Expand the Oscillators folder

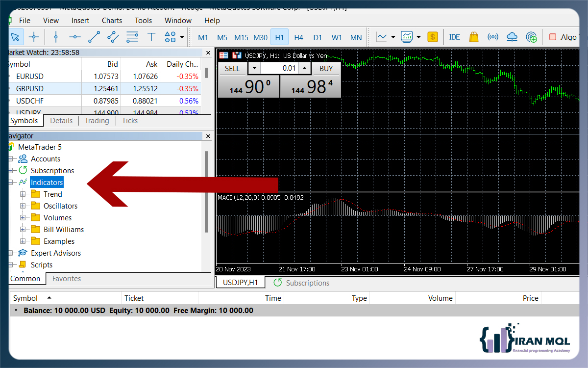coord(23,206)
